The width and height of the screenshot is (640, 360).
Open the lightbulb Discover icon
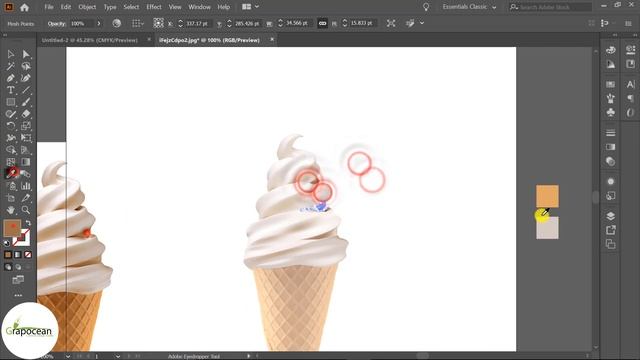coord(426,7)
